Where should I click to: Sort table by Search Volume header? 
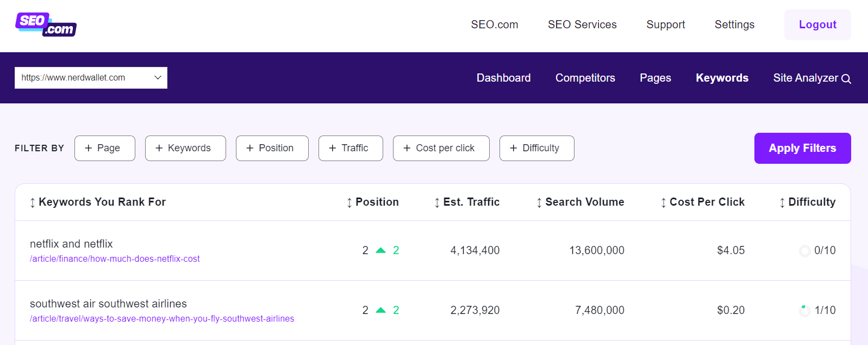pyautogui.click(x=585, y=202)
